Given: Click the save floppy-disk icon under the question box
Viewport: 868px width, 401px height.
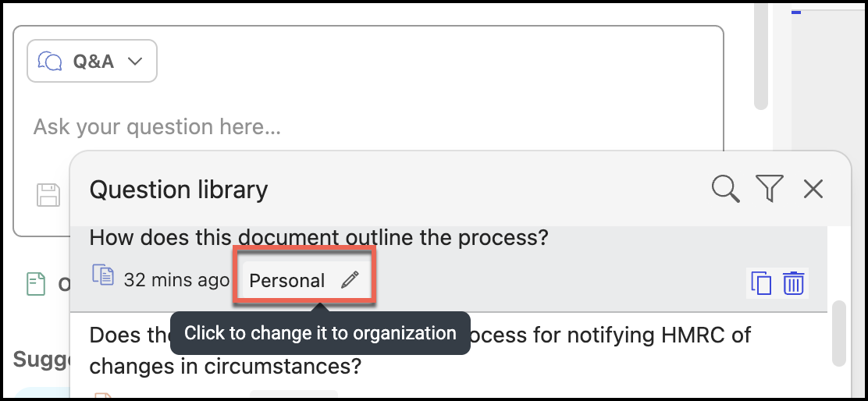Looking at the screenshot, I should pyautogui.click(x=48, y=195).
